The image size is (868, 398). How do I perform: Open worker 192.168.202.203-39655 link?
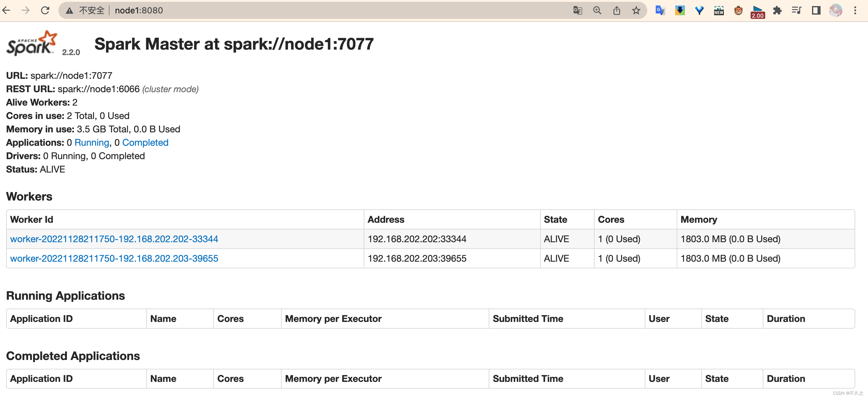click(x=114, y=258)
